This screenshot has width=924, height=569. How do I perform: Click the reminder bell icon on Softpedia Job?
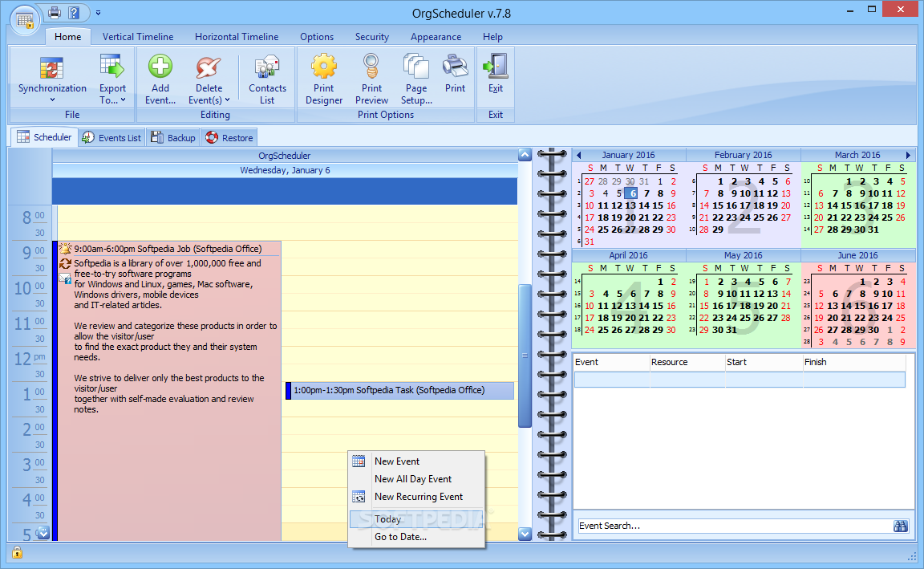65,248
